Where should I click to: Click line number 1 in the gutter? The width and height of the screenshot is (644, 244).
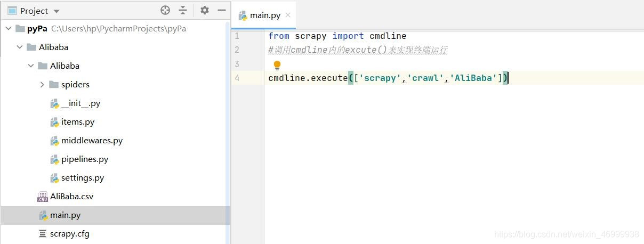(237, 36)
